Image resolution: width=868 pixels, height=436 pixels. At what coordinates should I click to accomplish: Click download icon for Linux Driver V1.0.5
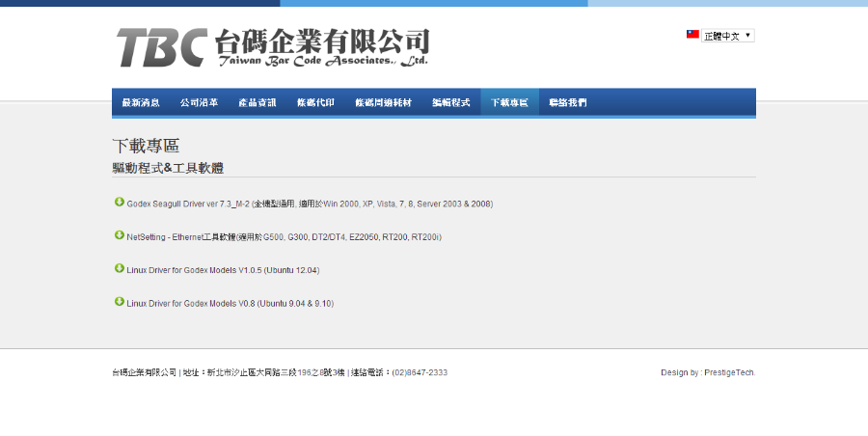pos(120,269)
